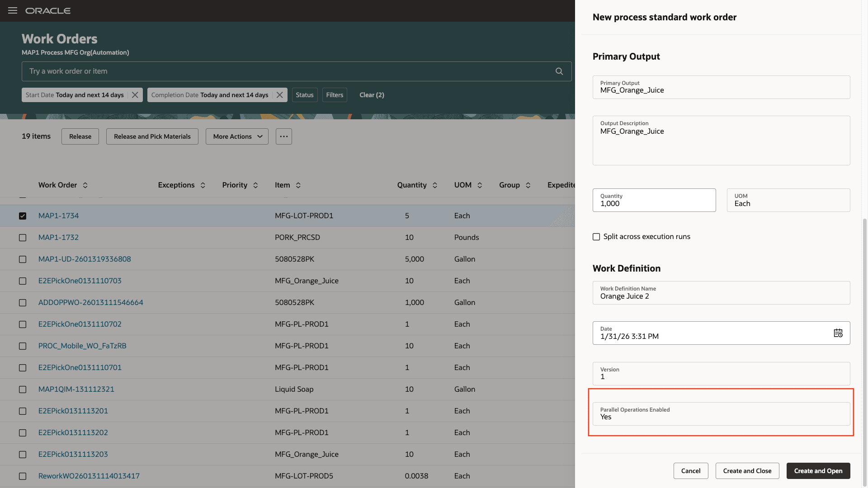This screenshot has height=488, width=868.
Task: Remove the Completion Date filter chip
Action: tap(279, 94)
